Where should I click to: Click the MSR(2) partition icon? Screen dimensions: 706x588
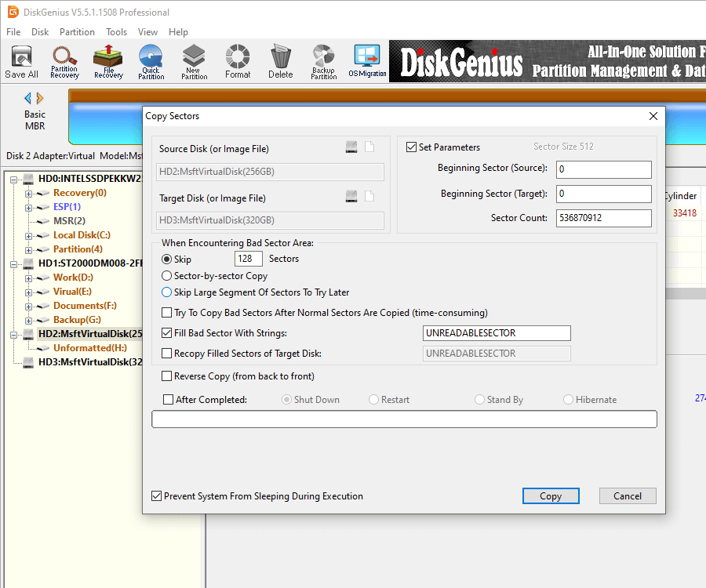pyautogui.click(x=43, y=221)
